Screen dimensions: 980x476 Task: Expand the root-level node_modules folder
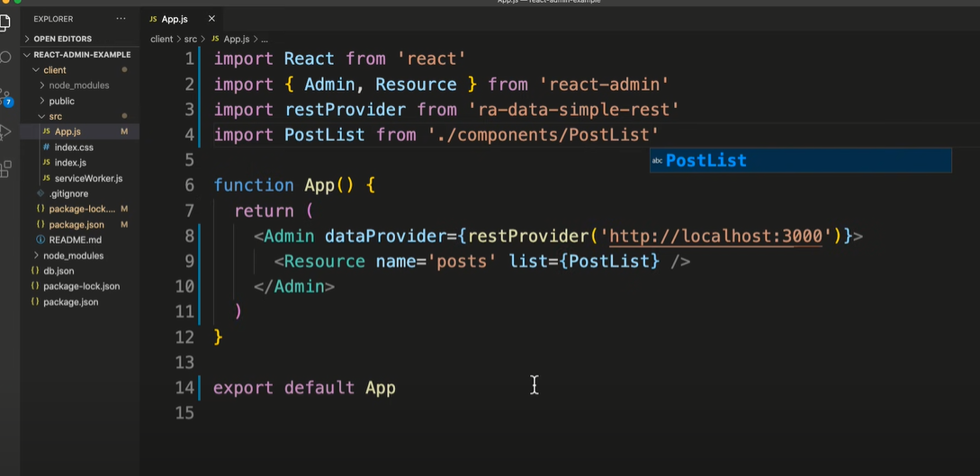pyautogui.click(x=73, y=256)
